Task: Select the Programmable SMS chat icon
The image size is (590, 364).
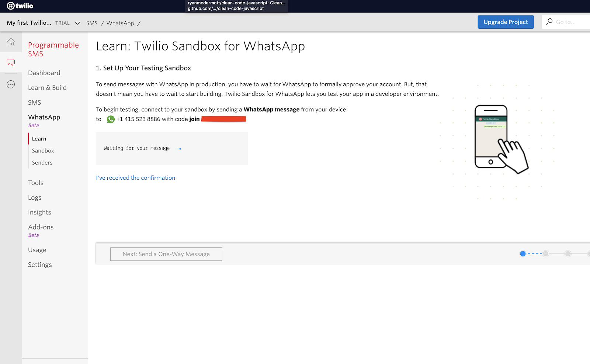Action: [x=11, y=62]
